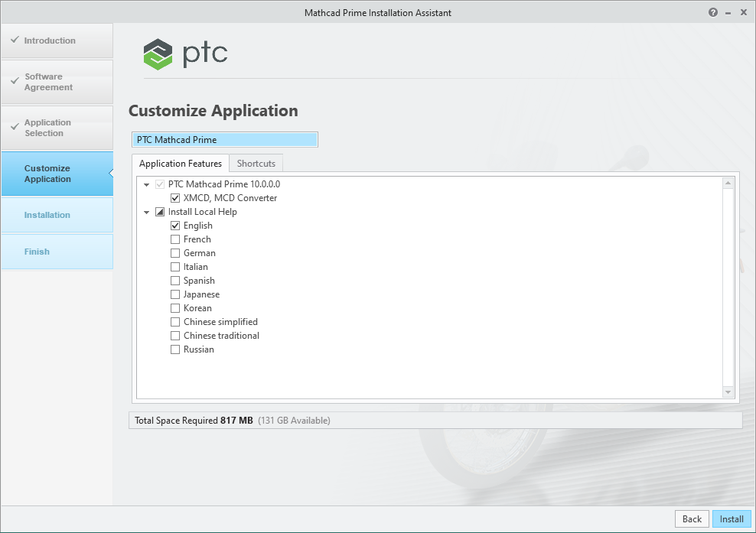Collapse the Install Local Help section
Image resolution: width=756 pixels, height=533 pixels.
pyautogui.click(x=146, y=211)
